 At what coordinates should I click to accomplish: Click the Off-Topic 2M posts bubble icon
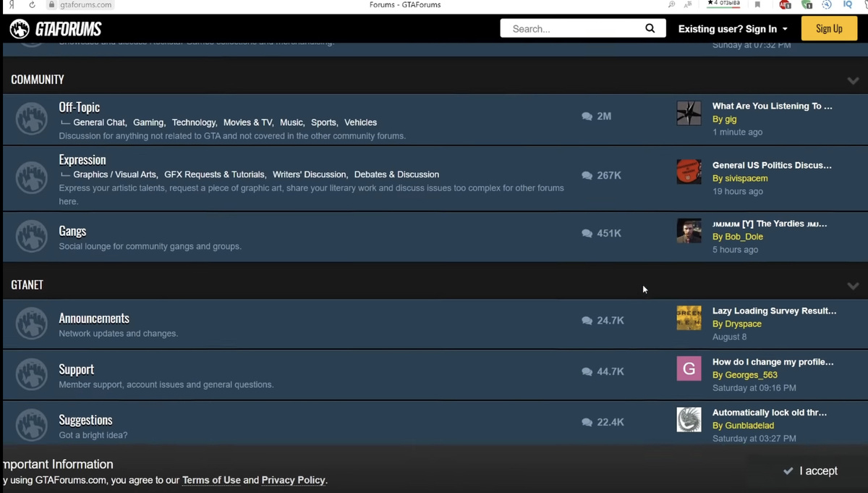(587, 117)
